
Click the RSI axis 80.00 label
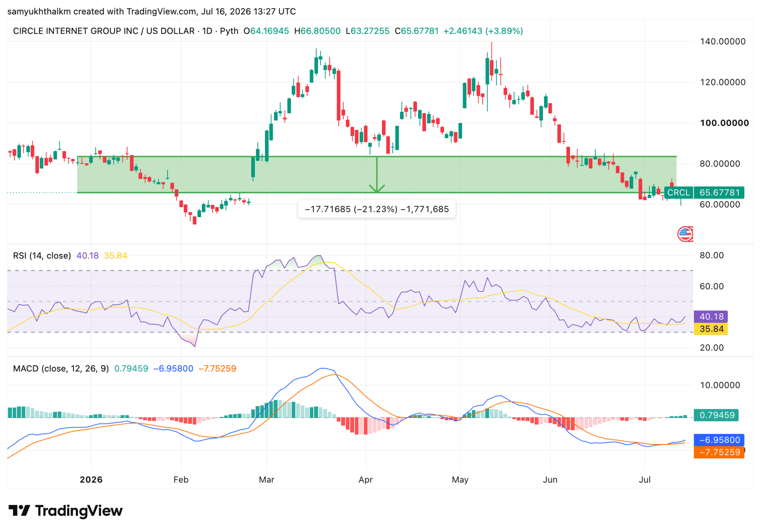712,255
